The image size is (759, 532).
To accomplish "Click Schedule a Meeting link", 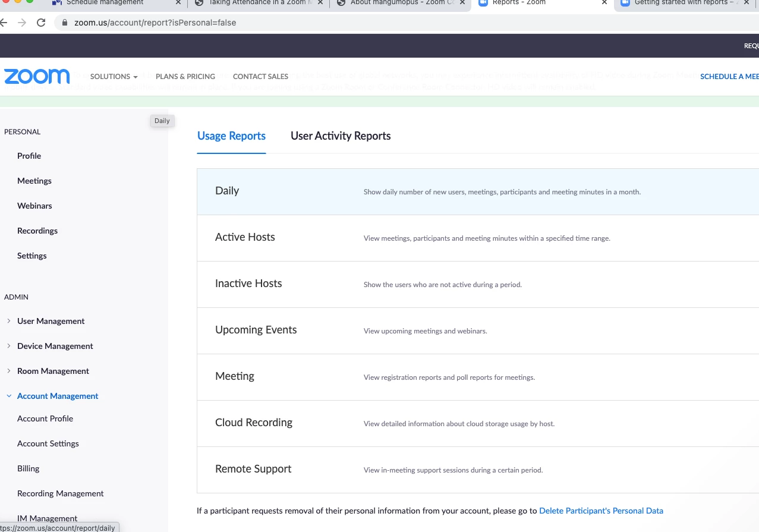I will click(x=729, y=76).
